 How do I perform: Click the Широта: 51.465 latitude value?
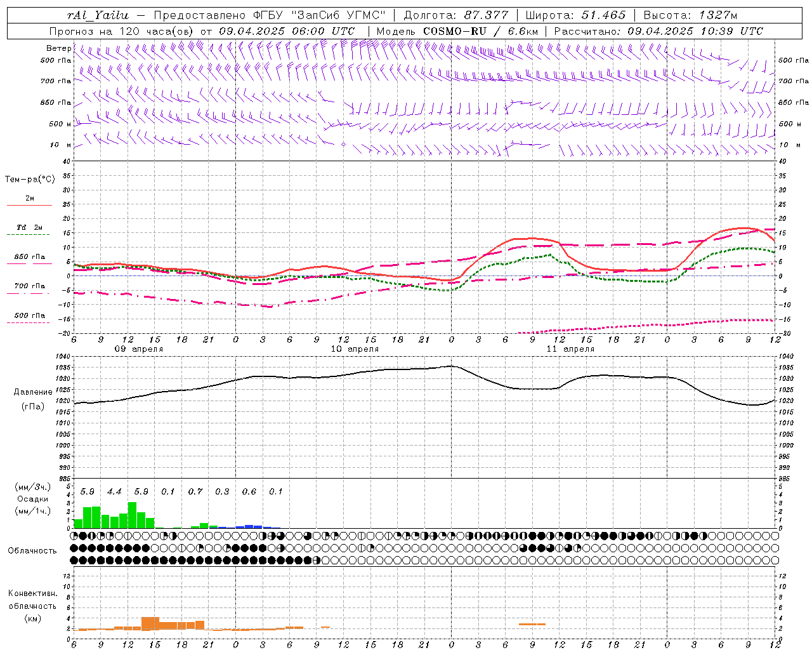click(x=575, y=15)
